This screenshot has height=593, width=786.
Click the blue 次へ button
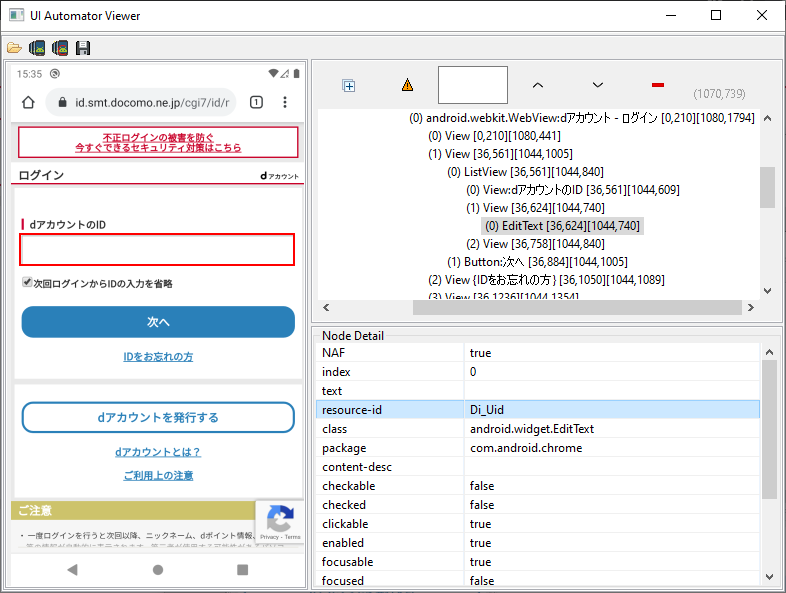tap(158, 322)
